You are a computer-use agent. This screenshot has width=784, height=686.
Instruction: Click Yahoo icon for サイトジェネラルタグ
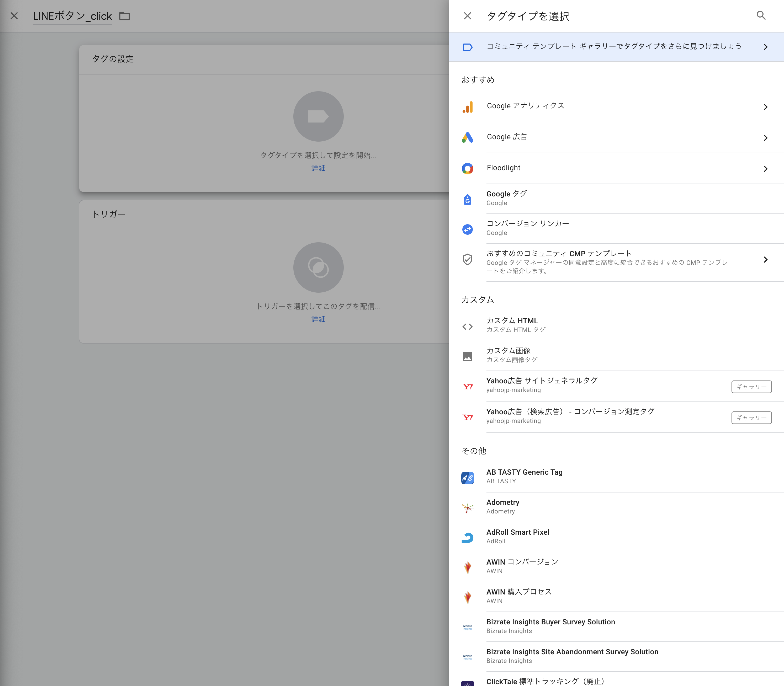(467, 386)
